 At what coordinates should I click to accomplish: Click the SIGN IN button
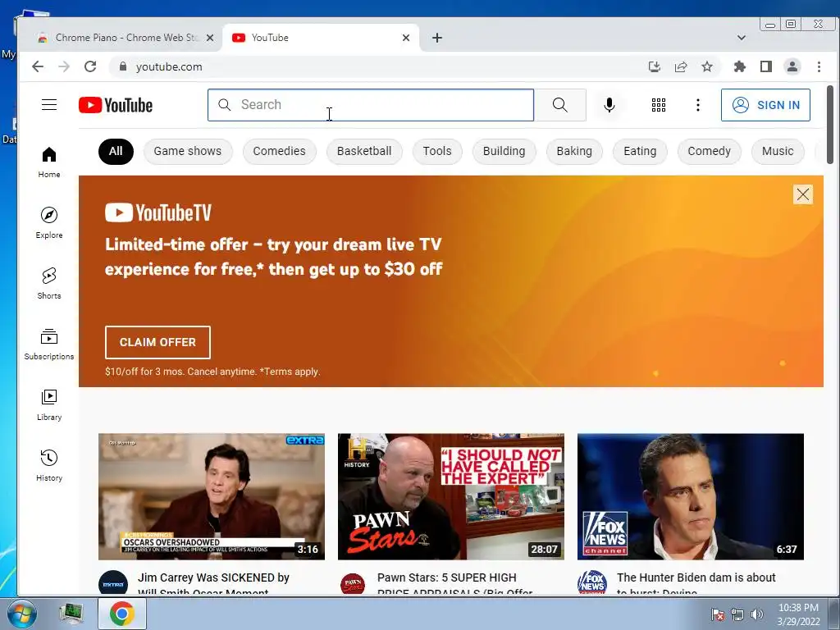pos(765,105)
